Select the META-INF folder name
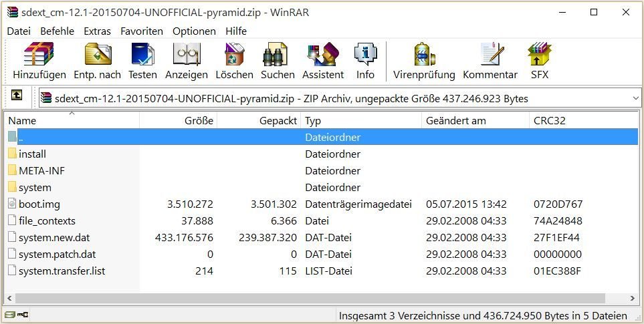The image size is (644, 324). pos(42,170)
